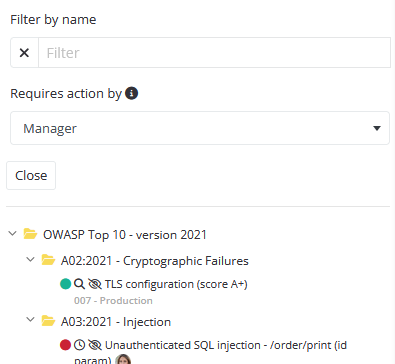Click the magnifier icon on TLS configuration
Viewport: 395px width, 364px height.
coord(79,284)
